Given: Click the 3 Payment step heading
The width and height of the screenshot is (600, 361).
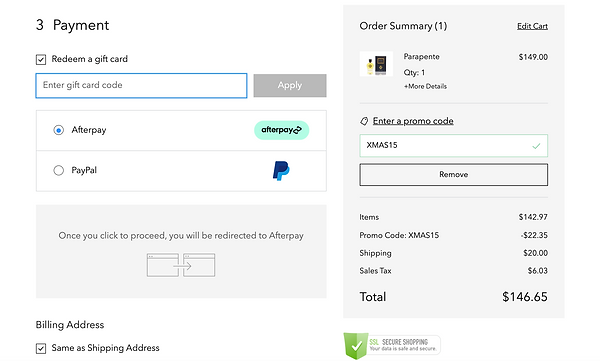Looking at the screenshot, I should tap(72, 25).
